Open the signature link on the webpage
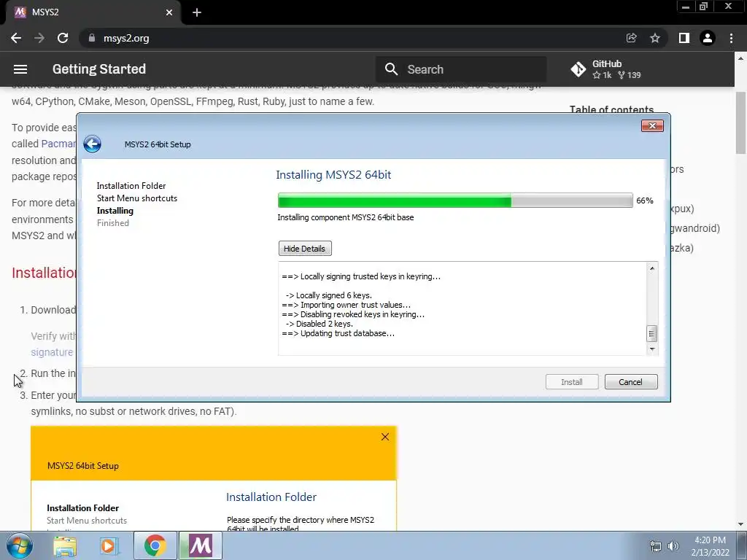 click(52, 352)
